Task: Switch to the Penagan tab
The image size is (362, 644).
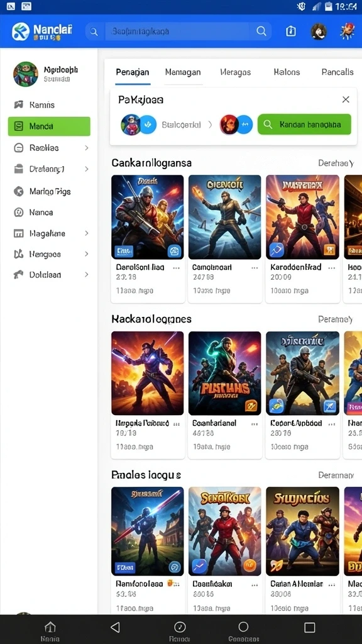Action: (x=133, y=72)
